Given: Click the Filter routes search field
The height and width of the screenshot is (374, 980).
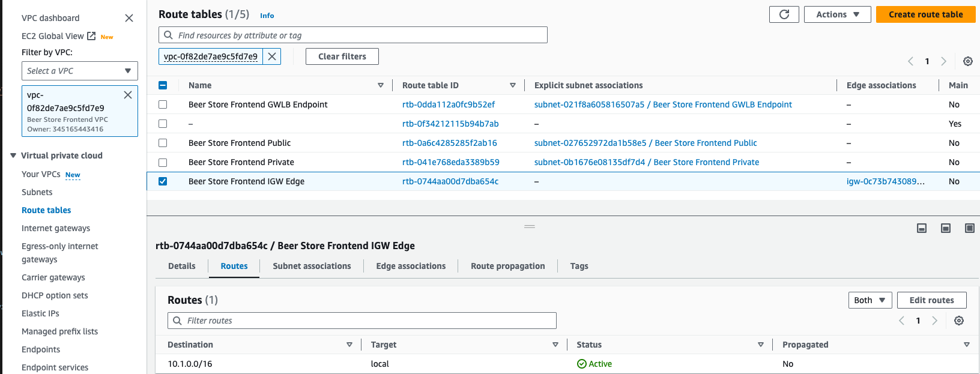Looking at the screenshot, I should [361, 321].
